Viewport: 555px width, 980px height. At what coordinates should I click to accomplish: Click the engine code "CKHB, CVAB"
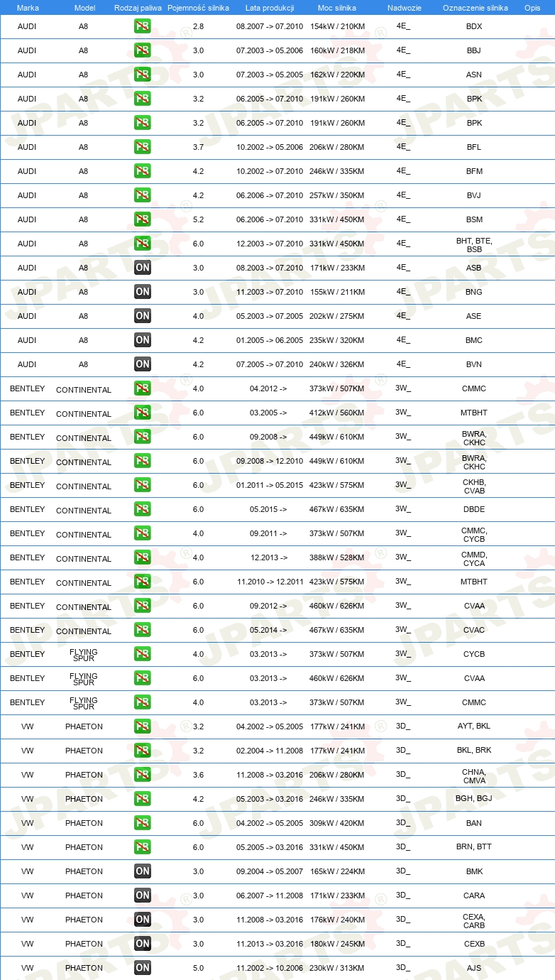(474, 486)
